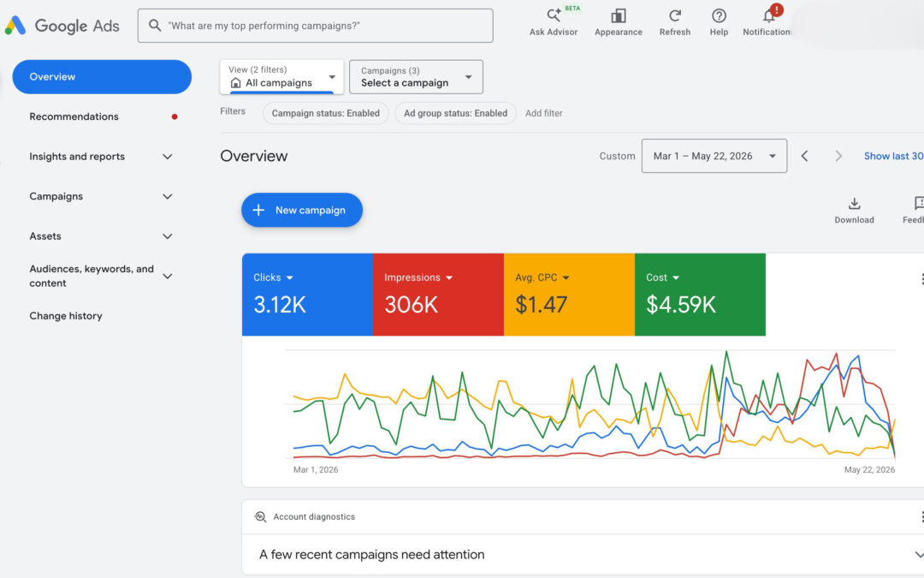The width and height of the screenshot is (924, 578).
Task: Open the All campaigns view dropdown
Action: click(x=281, y=77)
